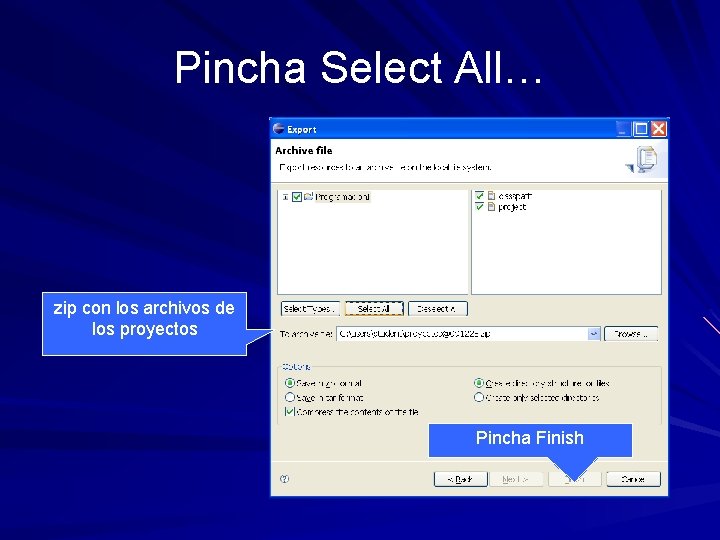Viewport: 720px width, 540px height.
Task: Open the archive file path dropdown
Action: 594,334
